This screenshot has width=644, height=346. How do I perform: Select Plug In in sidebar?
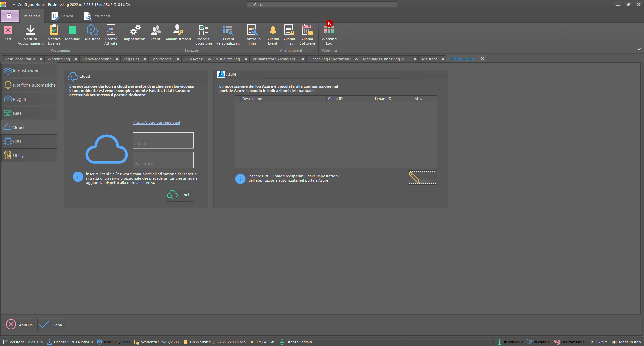[x=29, y=99]
